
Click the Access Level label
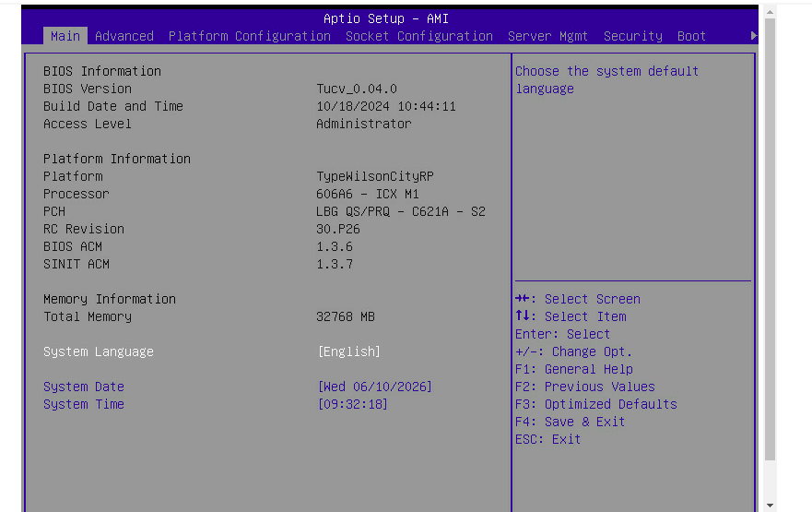click(x=88, y=124)
